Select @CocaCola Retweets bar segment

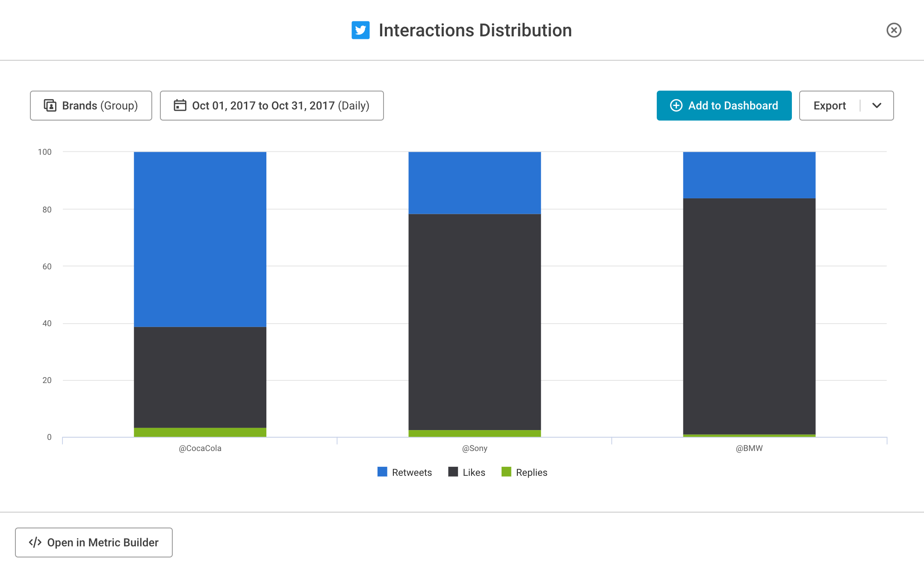200,239
